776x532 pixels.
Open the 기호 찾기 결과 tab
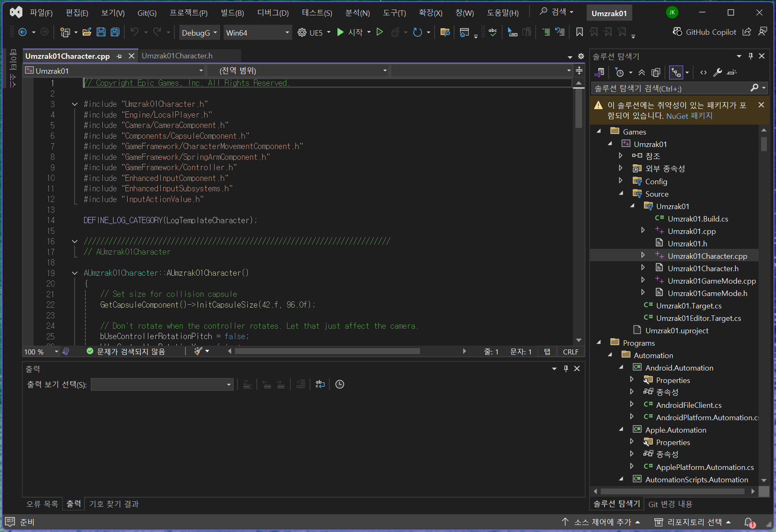coord(114,504)
